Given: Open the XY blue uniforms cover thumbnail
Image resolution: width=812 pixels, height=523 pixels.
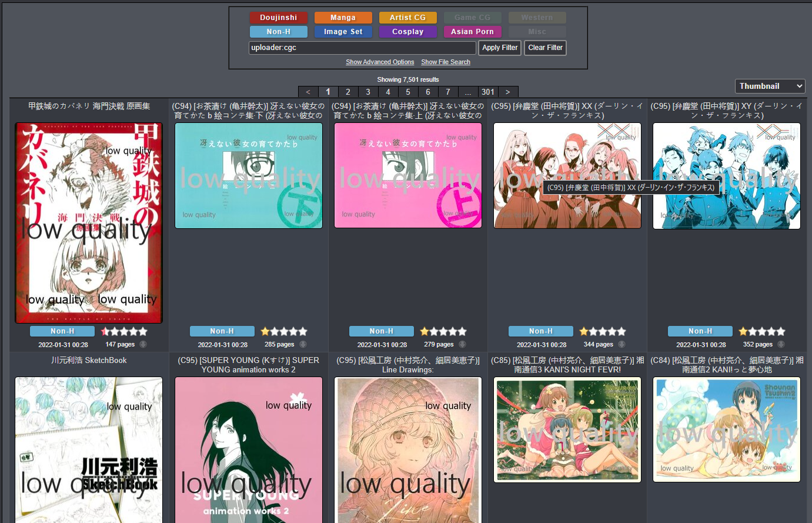Looking at the screenshot, I should (727, 176).
